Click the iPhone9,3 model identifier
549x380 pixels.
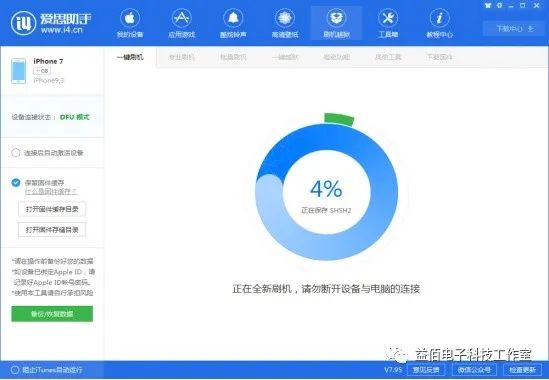49,81
